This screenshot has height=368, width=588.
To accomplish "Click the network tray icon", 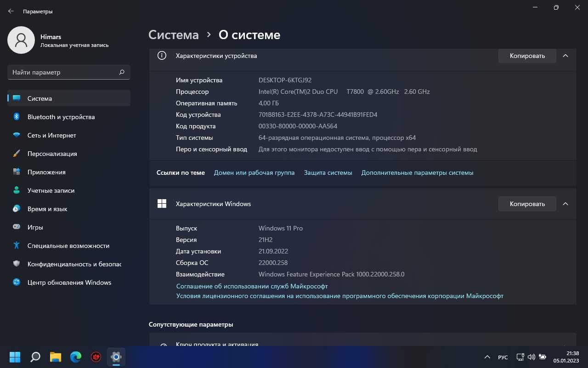I will tap(520, 357).
